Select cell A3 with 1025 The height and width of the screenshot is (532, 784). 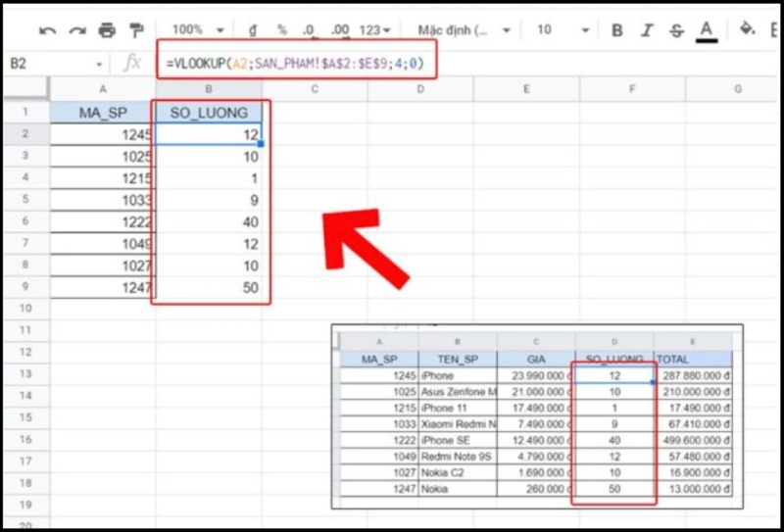[103, 157]
